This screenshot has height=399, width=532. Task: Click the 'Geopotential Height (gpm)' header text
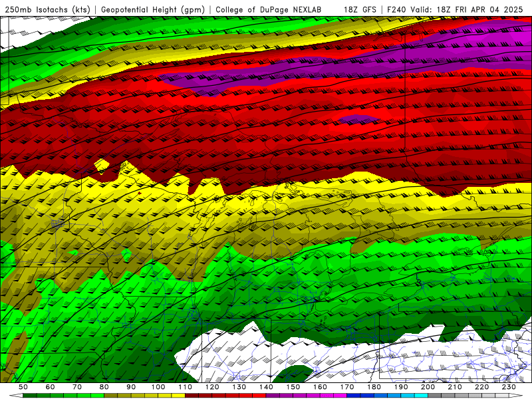point(153,9)
